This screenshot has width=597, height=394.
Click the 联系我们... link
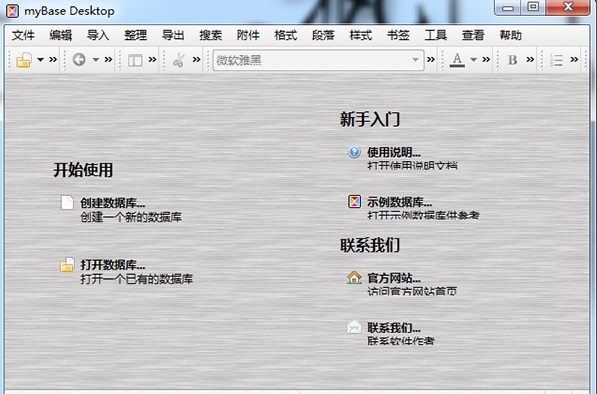[x=394, y=327]
